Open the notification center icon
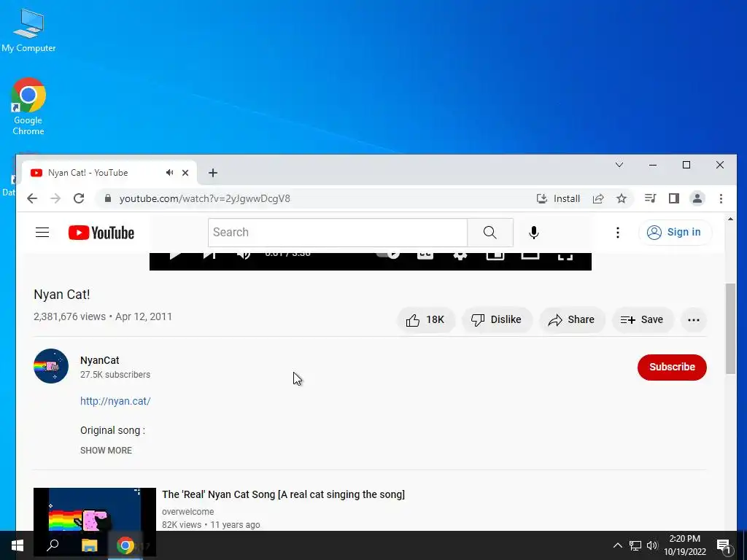Viewport: 747px width, 560px height. [724, 546]
